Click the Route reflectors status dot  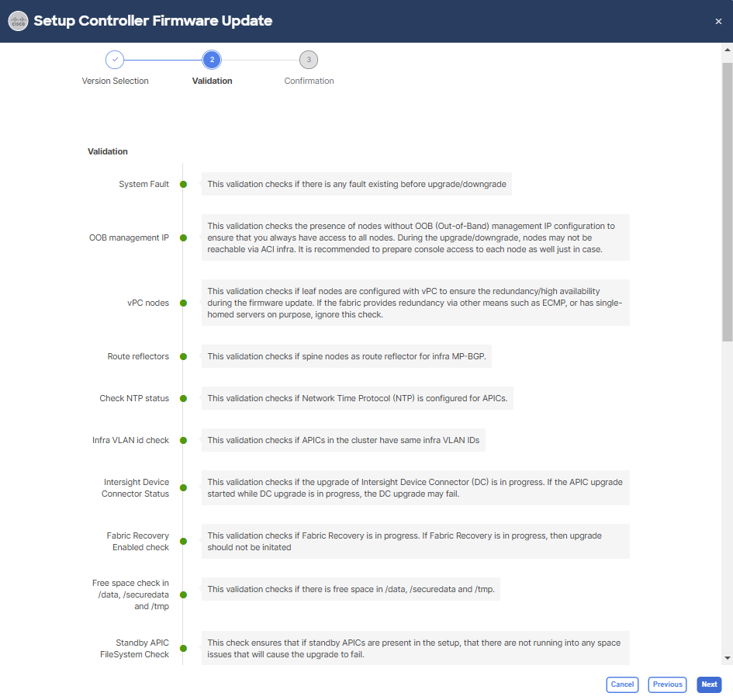(183, 357)
